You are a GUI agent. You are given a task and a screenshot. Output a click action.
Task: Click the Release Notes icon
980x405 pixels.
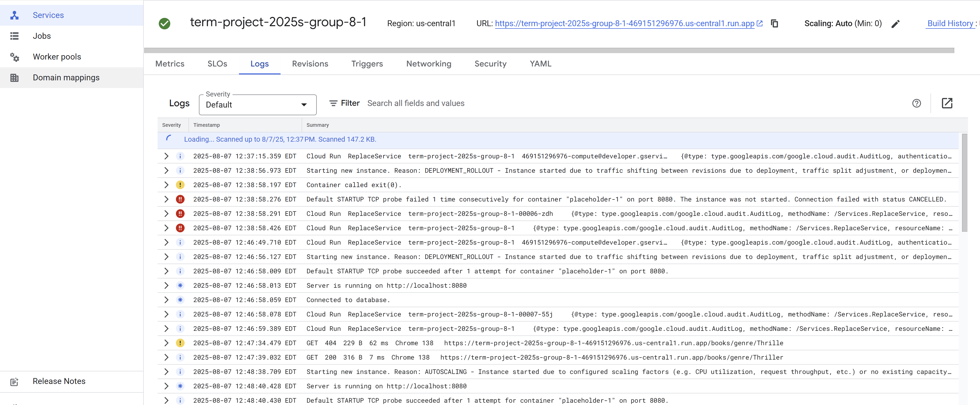(x=14, y=381)
